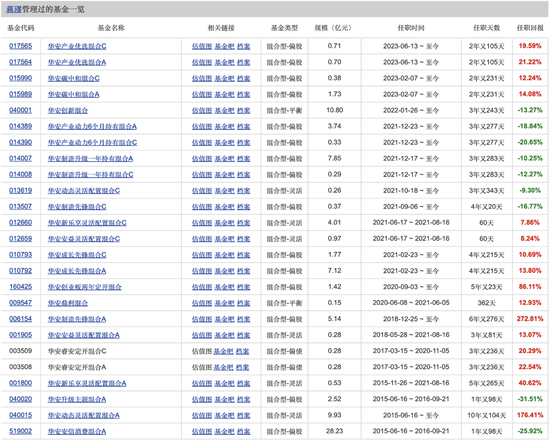The height and width of the screenshot is (441, 550).
Task: Open fund code 519002 link
Action: tap(20, 431)
